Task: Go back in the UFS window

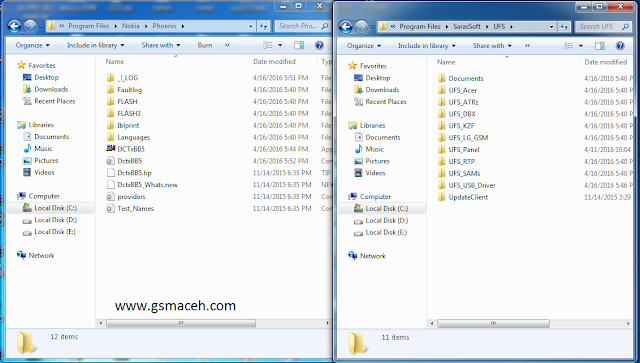Action: (x=346, y=27)
